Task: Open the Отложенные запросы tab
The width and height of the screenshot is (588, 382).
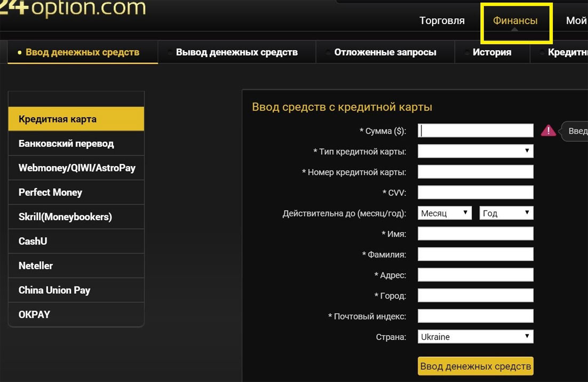Action: click(x=385, y=52)
